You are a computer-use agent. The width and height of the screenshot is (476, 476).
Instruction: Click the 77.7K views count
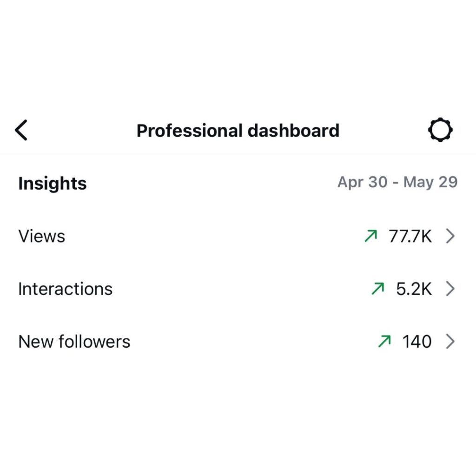click(x=410, y=237)
